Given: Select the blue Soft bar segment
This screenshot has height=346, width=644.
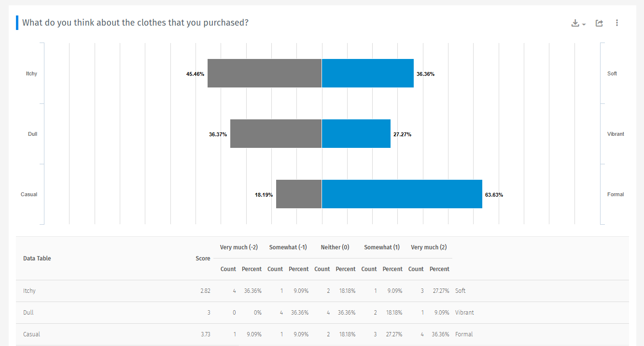Looking at the screenshot, I should pyautogui.click(x=367, y=73).
